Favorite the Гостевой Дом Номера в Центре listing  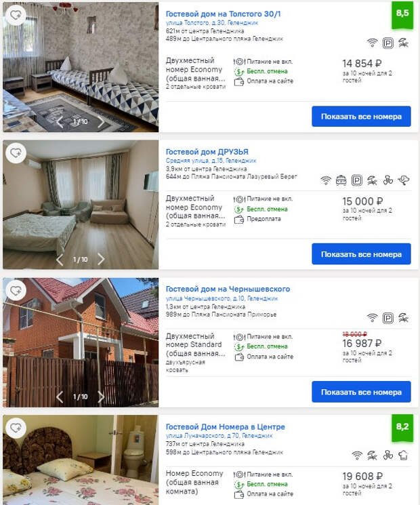(x=16, y=428)
